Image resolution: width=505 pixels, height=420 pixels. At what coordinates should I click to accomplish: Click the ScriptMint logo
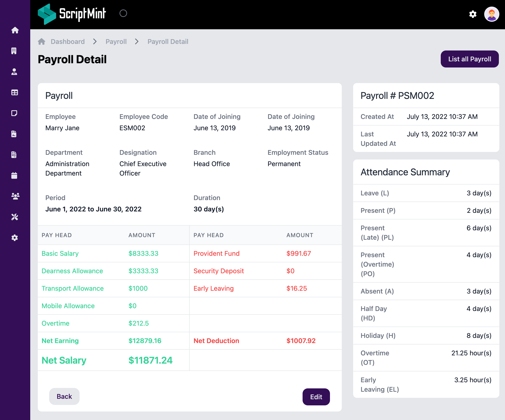72,14
